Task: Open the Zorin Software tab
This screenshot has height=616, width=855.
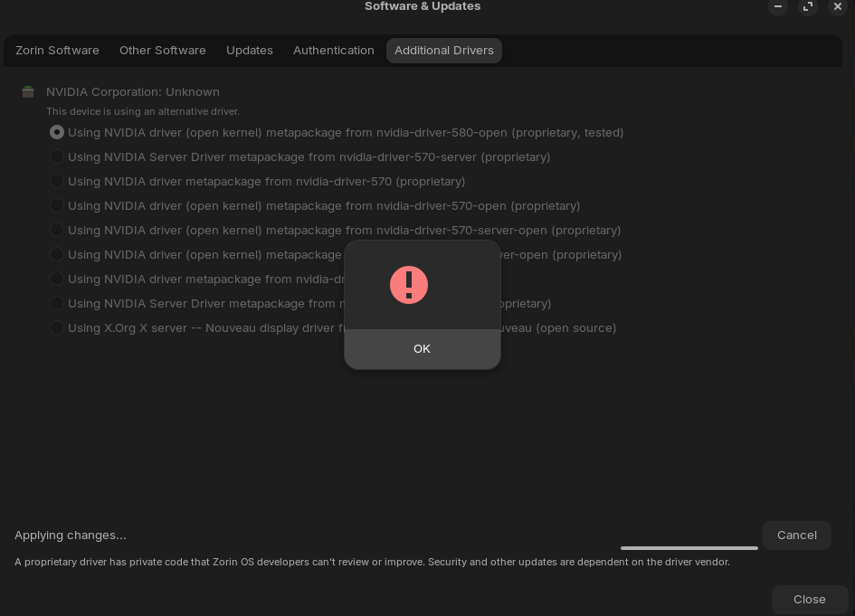Action: pyautogui.click(x=57, y=51)
